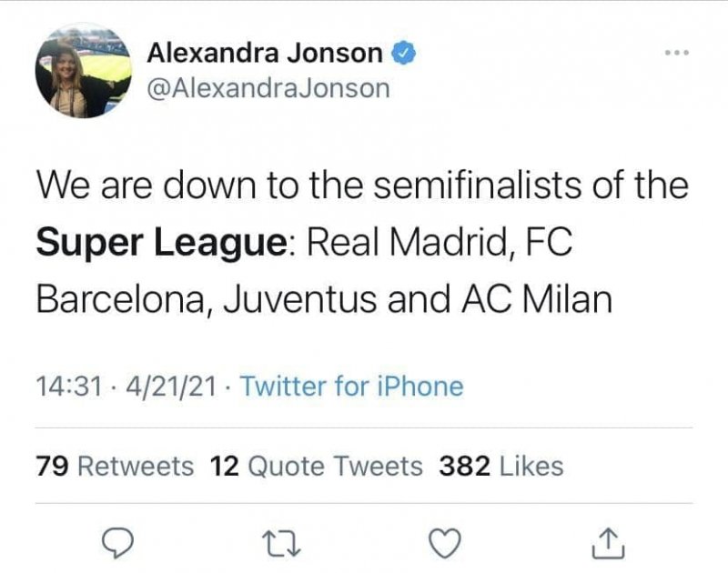Viewport: 728px width, 573px height.
Task: See who gave the 382 Likes
Action: [501, 467]
